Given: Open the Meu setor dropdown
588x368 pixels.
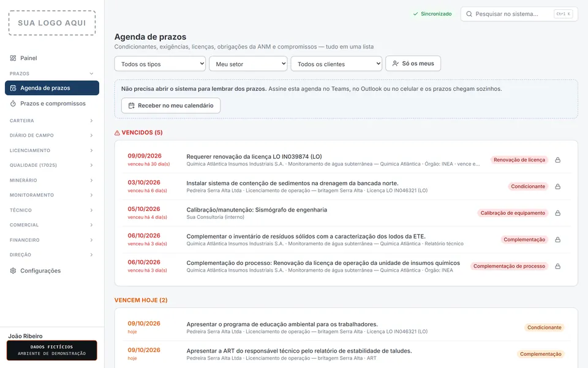Looking at the screenshot, I should pyautogui.click(x=248, y=64).
